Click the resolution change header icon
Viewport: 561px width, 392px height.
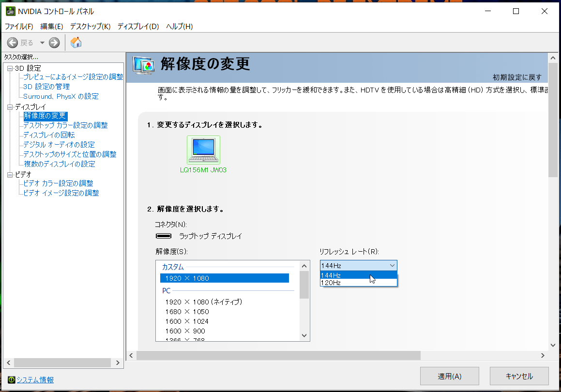click(144, 65)
